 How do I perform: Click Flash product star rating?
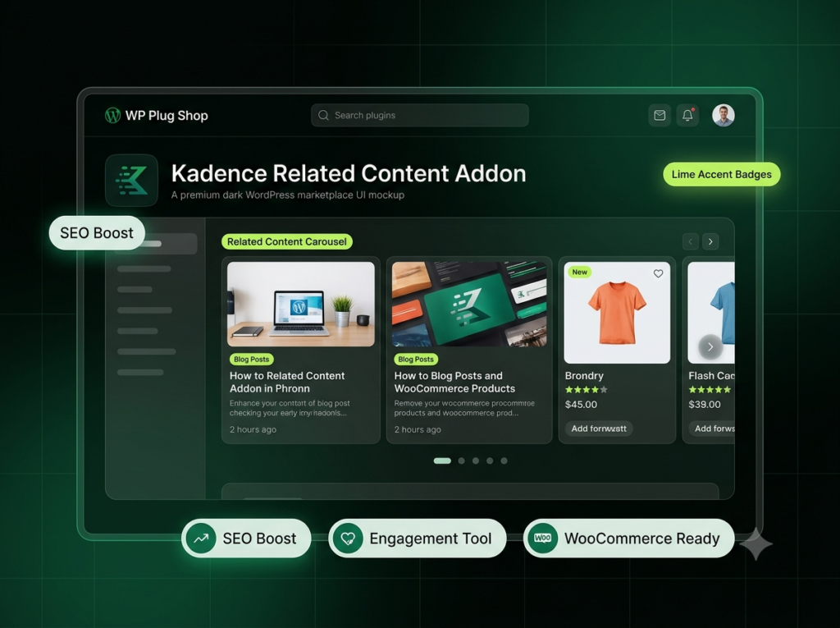(710, 390)
